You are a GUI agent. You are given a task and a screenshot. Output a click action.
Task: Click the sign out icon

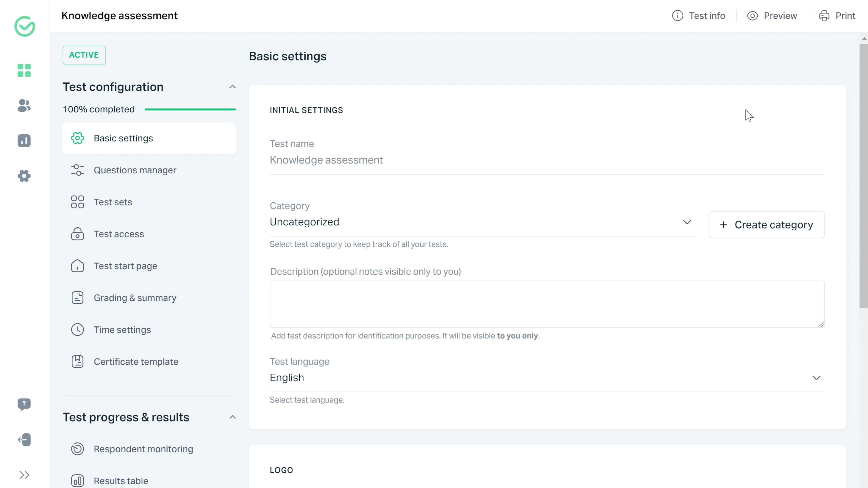click(24, 439)
